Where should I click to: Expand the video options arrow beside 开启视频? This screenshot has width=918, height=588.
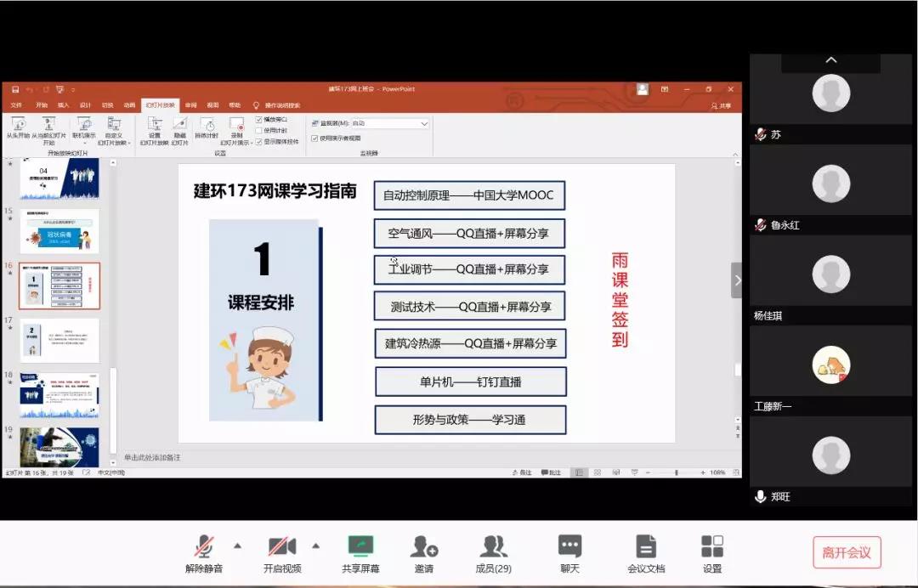tap(315, 544)
